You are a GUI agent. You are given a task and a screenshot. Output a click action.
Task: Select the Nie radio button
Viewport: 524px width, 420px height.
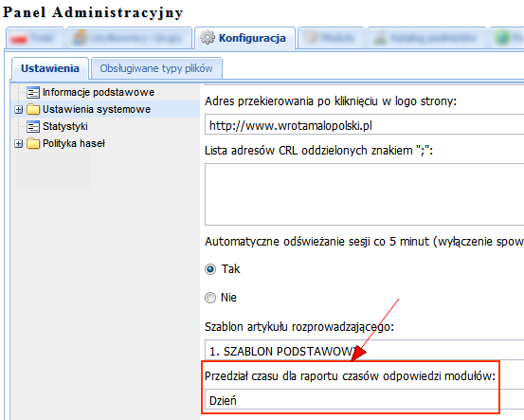pyautogui.click(x=210, y=298)
